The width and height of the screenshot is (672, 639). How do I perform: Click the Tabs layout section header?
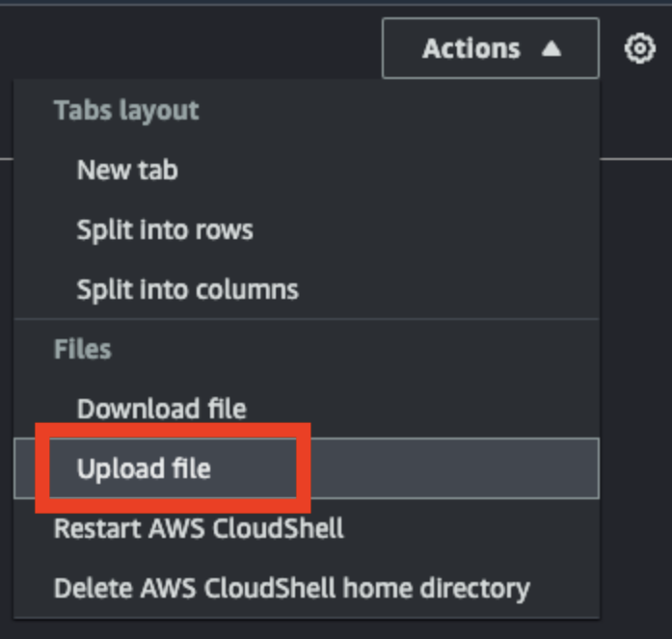[126, 111]
